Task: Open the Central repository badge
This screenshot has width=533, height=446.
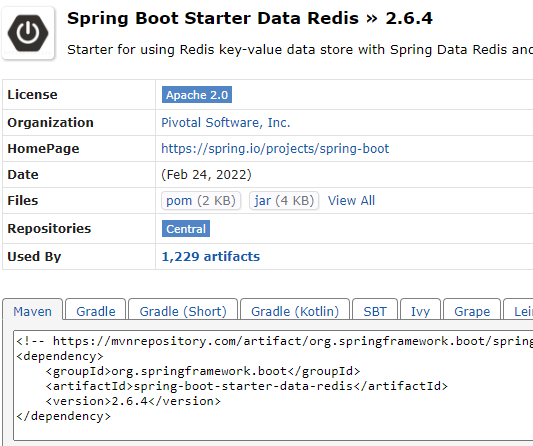Action: coord(186,228)
